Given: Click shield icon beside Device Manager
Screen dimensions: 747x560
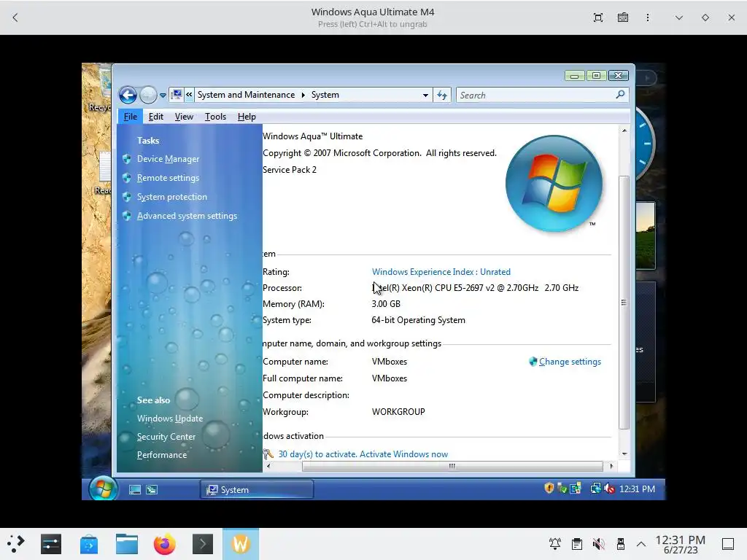Looking at the screenshot, I should [x=127, y=159].
